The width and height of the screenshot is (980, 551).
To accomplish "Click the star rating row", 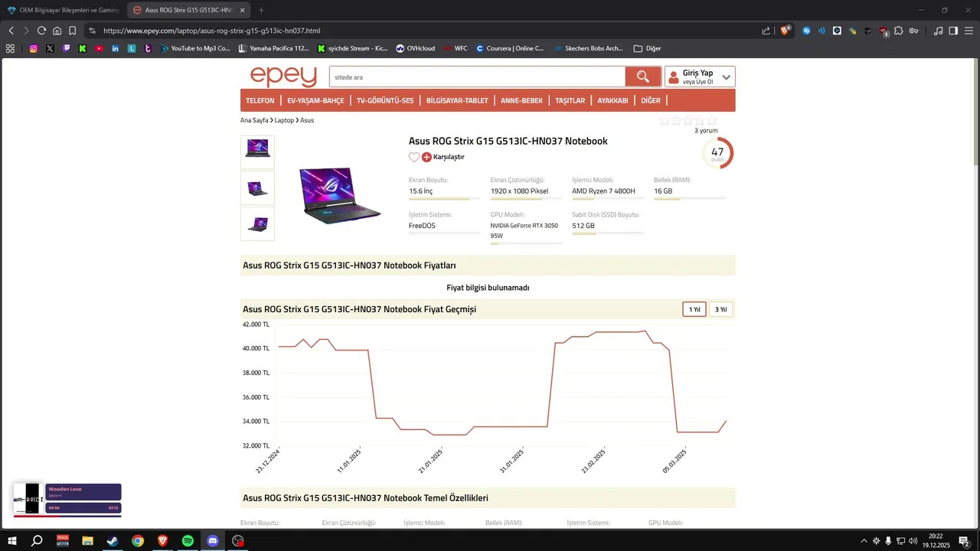I will (x=688, y=120).
